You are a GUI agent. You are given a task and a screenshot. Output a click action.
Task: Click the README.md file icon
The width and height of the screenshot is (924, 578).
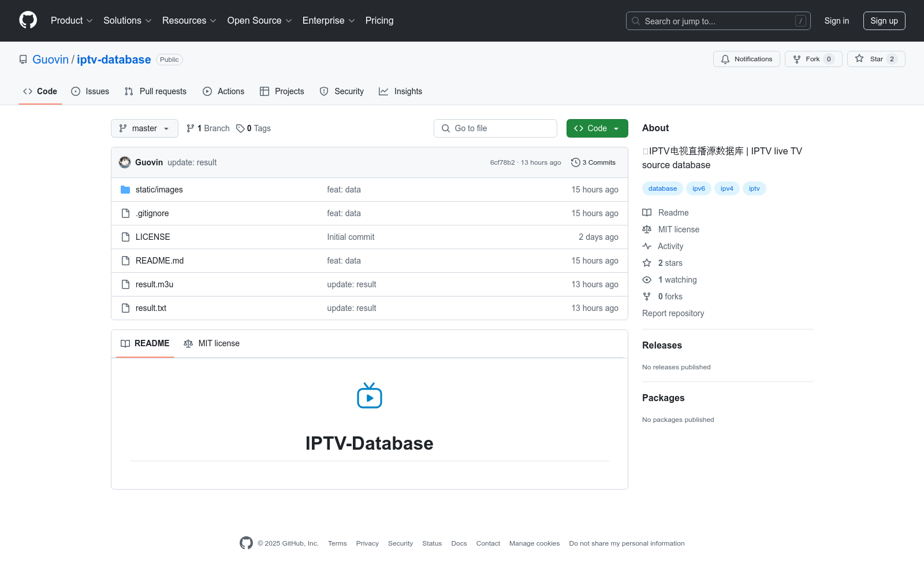click(125, 261)
